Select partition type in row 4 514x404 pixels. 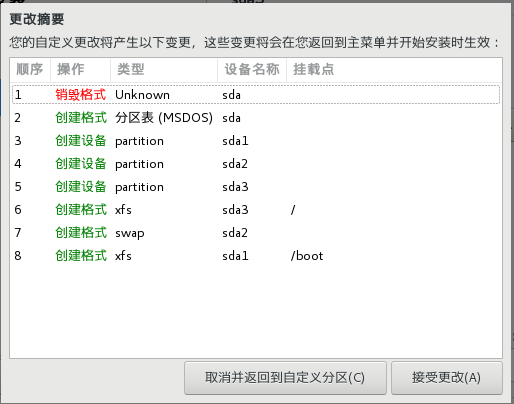tap(139, 164)
